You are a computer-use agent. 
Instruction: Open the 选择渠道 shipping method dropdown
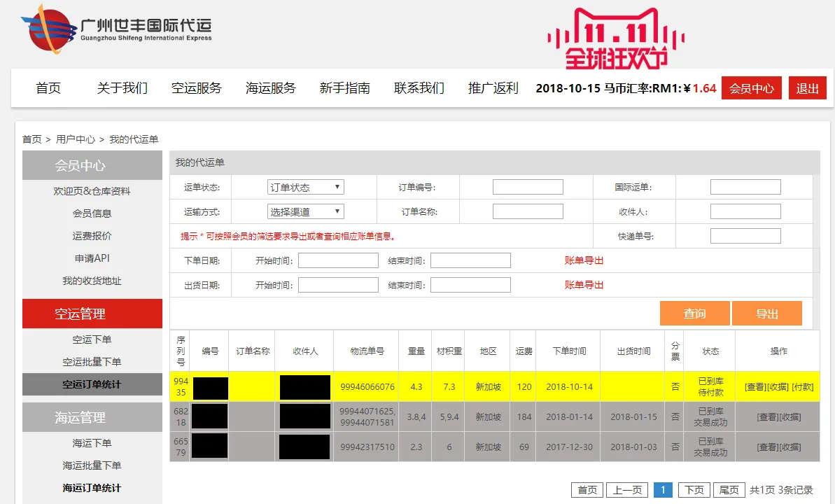coord(305,211)
